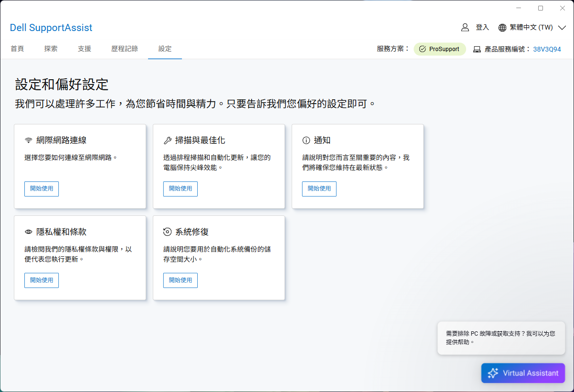Viewport: 574px width, 392px height.
Task: Click 開始使用 under 掃描與最佳化
Action: click(181, 189)
